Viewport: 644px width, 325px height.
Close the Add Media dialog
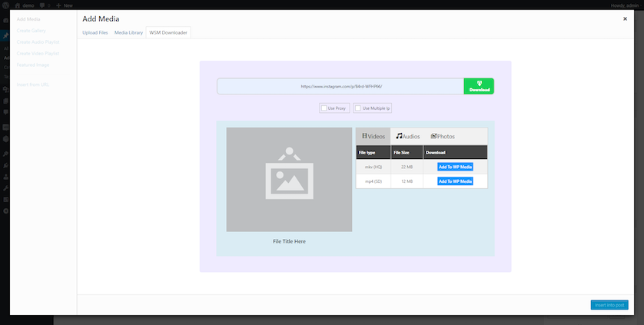pyautogui.click(x=624, y=18)
